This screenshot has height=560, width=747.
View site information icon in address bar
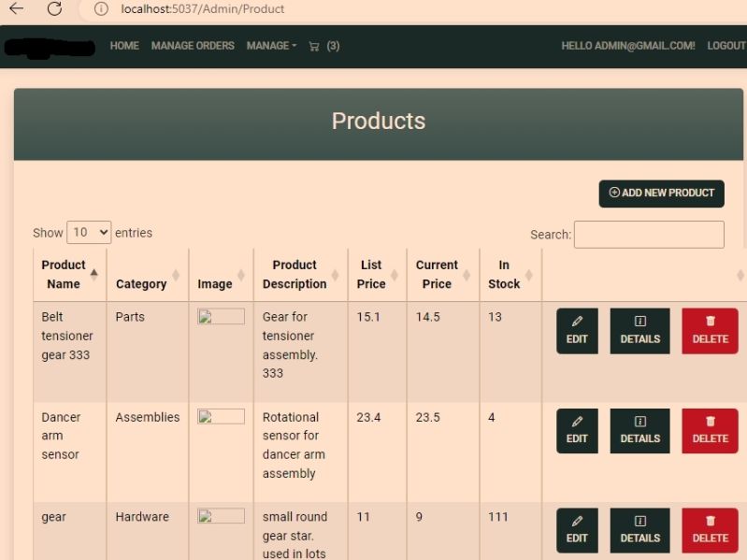[x=101, y=8]
